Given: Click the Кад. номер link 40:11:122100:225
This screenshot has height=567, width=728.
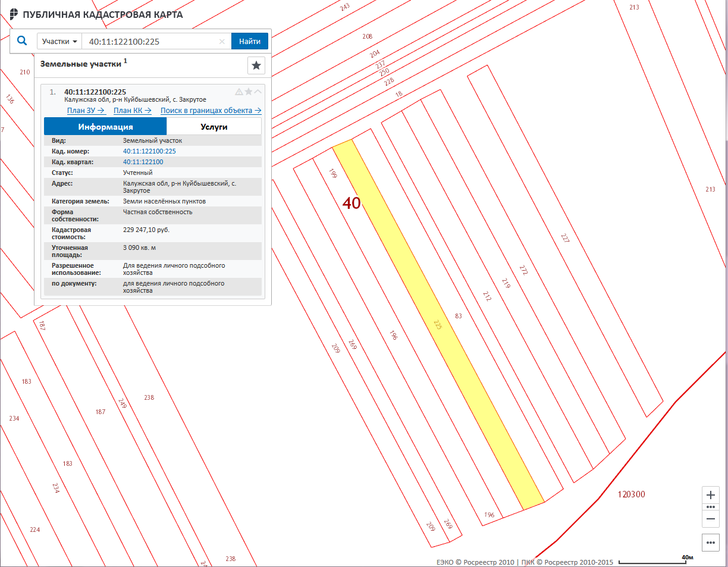Looking at the screenshot, I should (x=149, y=151).
